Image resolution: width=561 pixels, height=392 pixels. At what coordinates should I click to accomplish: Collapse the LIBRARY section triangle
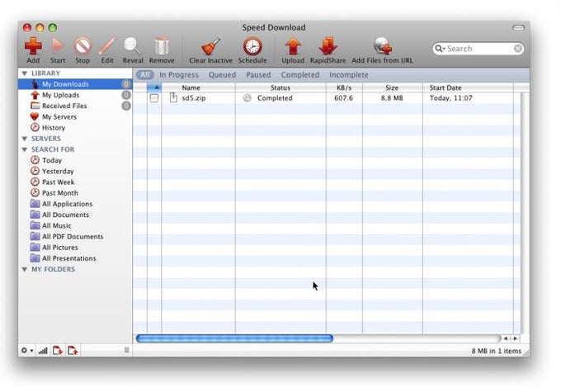24,73
